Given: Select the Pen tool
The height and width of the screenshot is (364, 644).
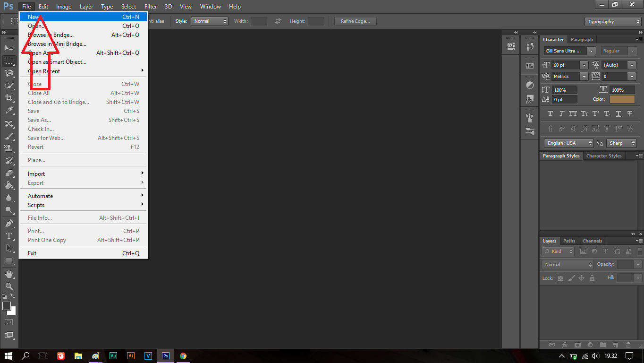Looking at the screenshot, I should click(9, 223).
